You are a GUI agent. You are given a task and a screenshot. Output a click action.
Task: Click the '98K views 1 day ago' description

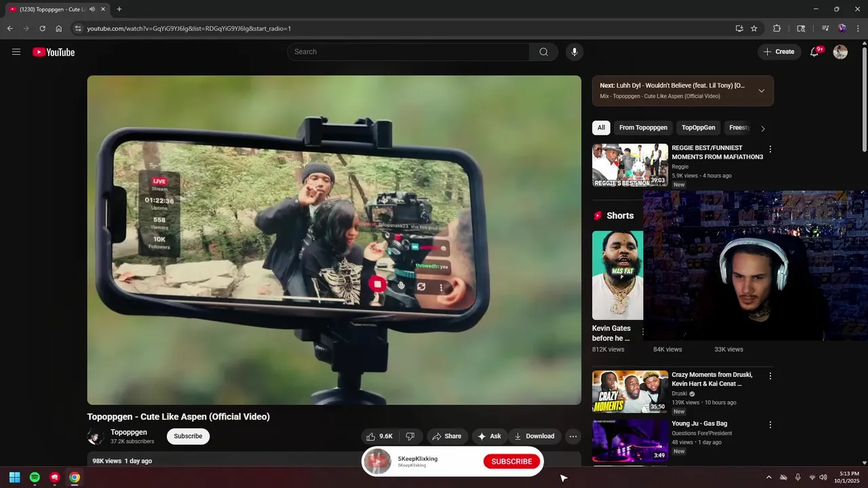pyautogui.click(x=122, y=461)
